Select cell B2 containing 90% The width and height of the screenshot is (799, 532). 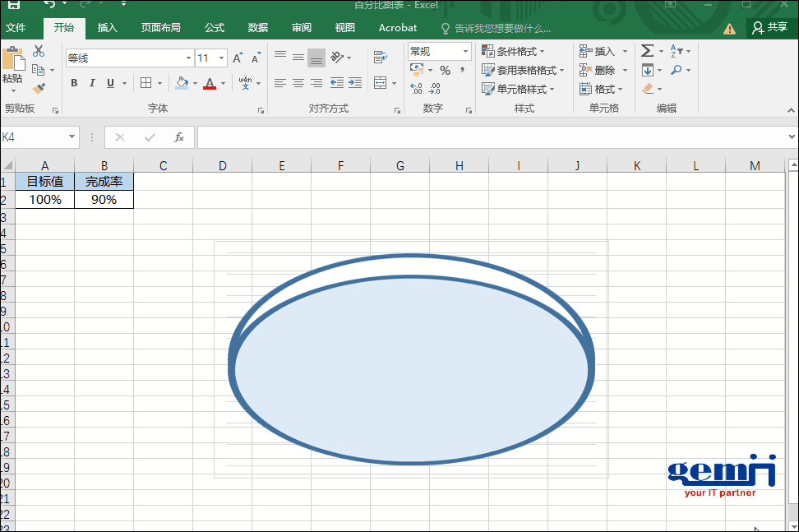tap(104, 200)
